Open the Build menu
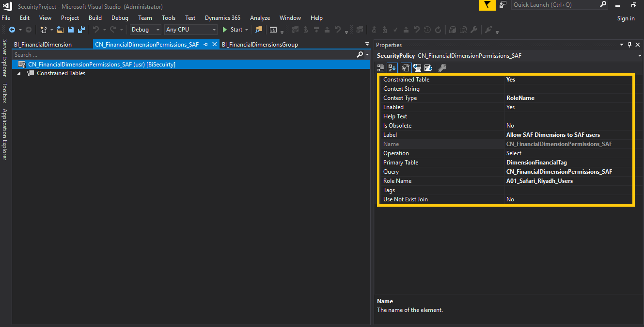The width and height of the screenshot is (644, 327). pos(95,18)
